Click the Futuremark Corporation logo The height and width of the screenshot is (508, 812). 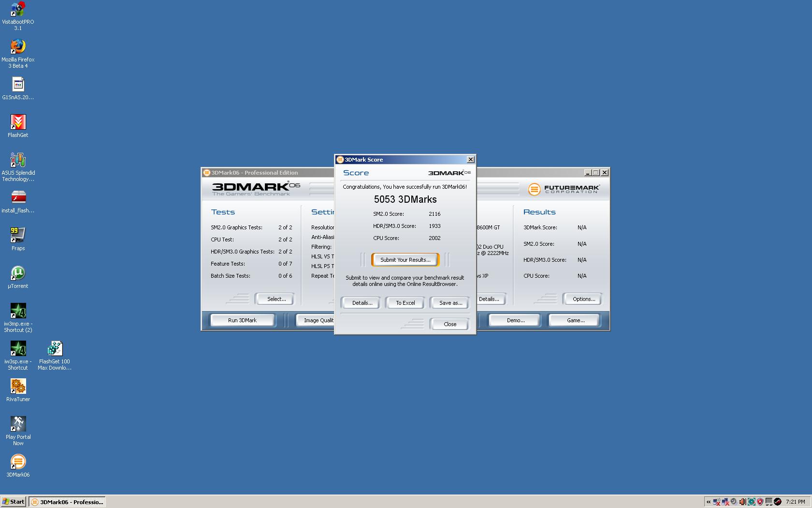tap(564, 189)
